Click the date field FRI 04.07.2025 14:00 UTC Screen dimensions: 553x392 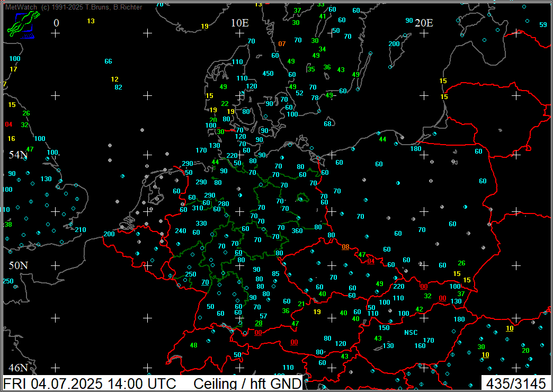pyautogui.click(x=90, y=384)
